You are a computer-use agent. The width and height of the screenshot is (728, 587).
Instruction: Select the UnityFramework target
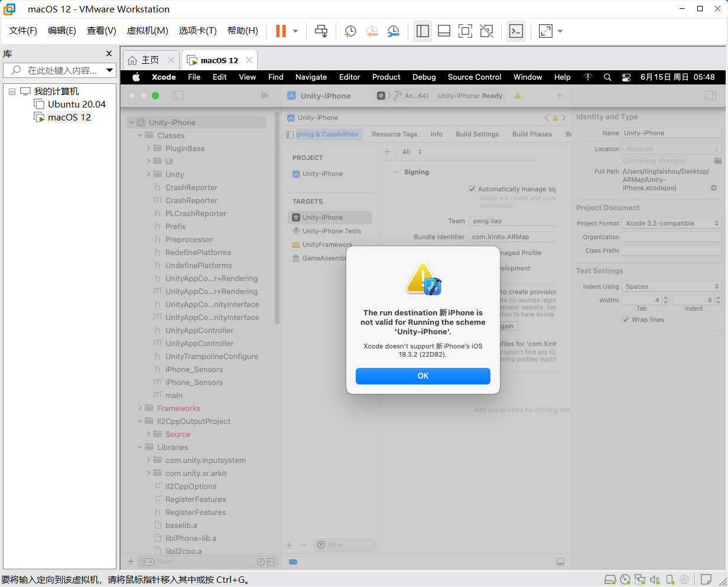(x=327, y=244)
